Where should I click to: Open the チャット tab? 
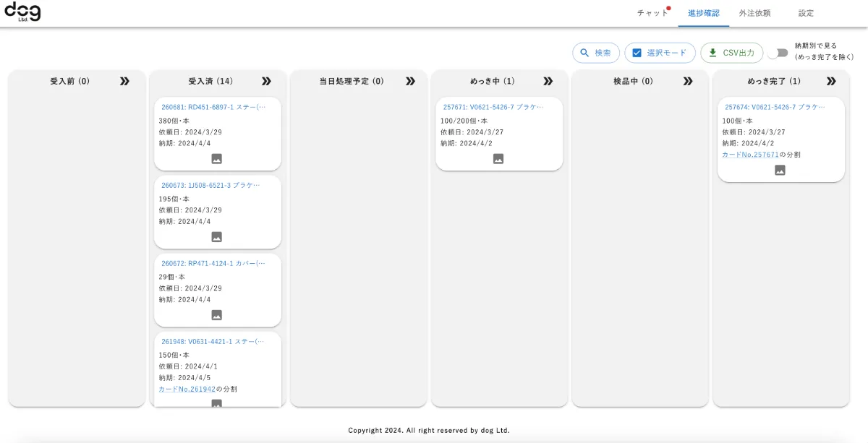click(x=652, y=13)
